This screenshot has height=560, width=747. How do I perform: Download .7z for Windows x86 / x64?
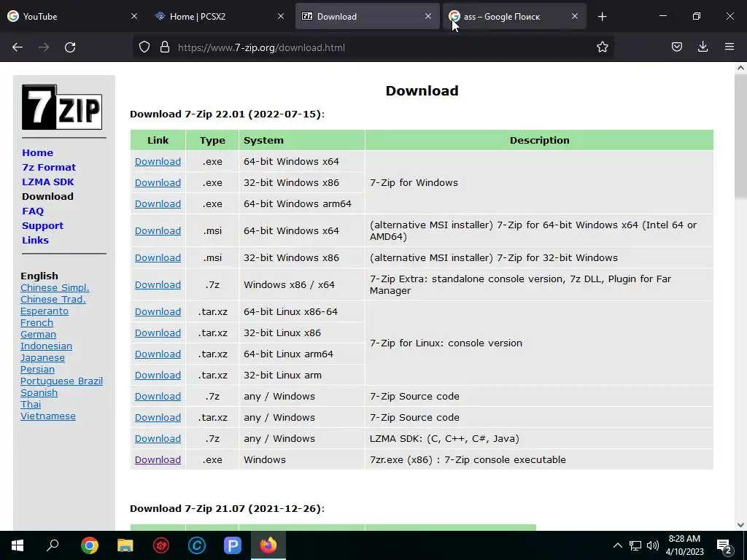pos(158,285)
